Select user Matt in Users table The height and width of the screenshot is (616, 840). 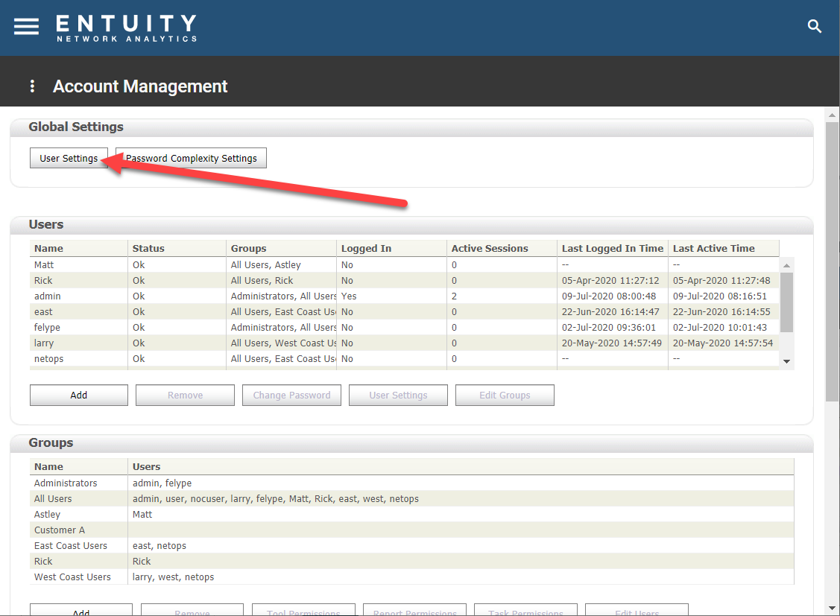405,265
